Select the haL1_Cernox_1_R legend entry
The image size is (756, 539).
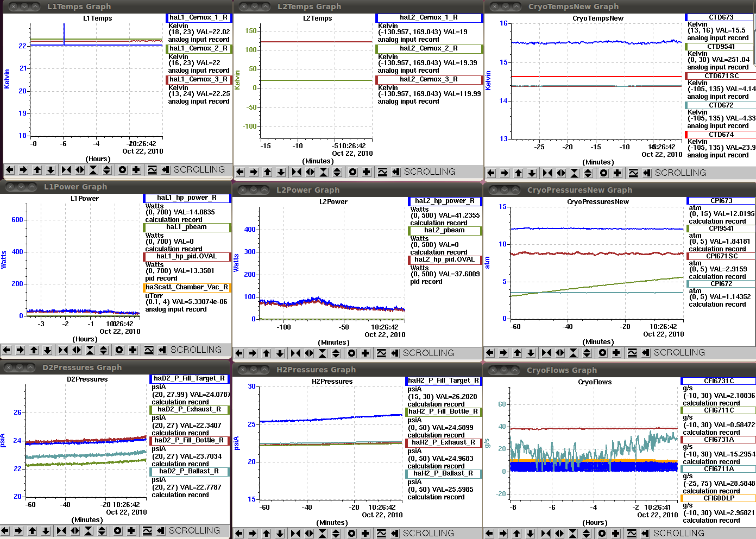(x=199, y=18)
